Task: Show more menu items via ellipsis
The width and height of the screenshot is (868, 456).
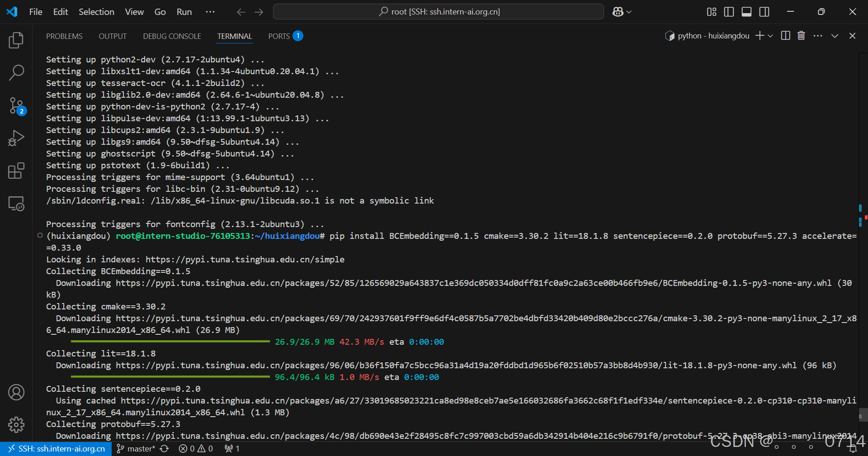Action: click(210, 12)
